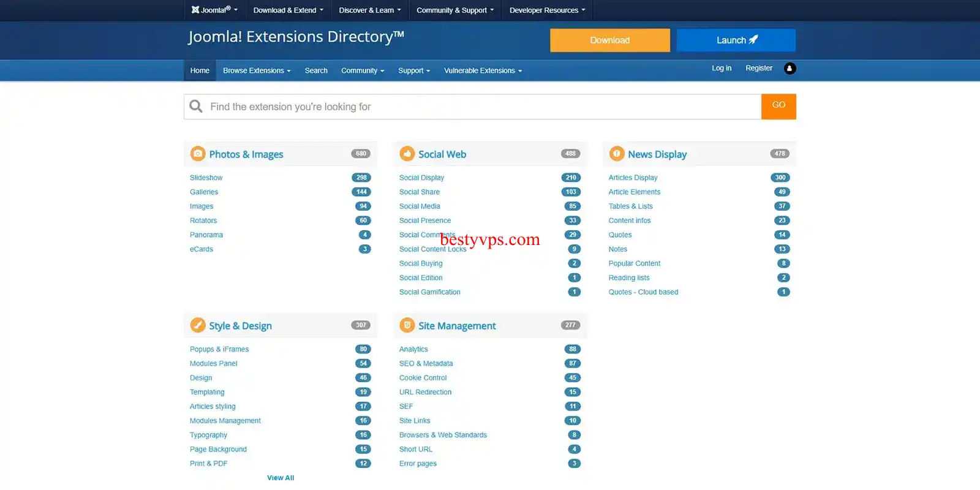This screenshot has width=980, height=490.
Task: Open Social Gamification subcategory
Action: tap(429, 292)
